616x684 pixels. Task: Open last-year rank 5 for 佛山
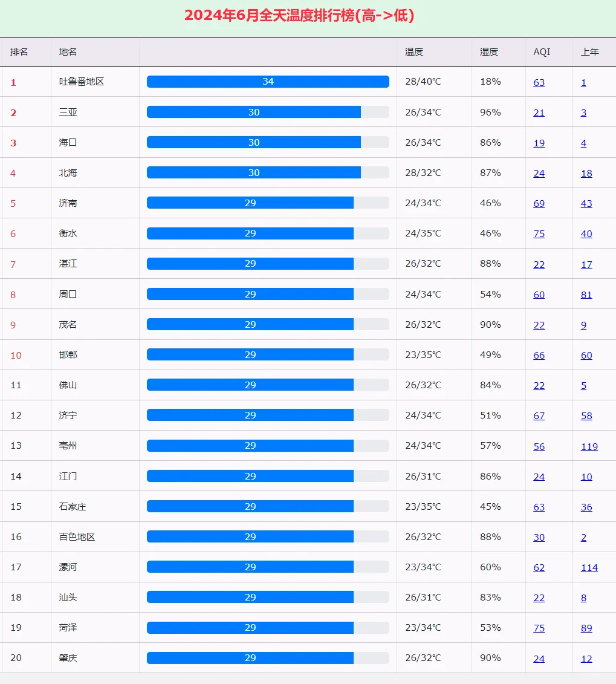pos(583,386)
